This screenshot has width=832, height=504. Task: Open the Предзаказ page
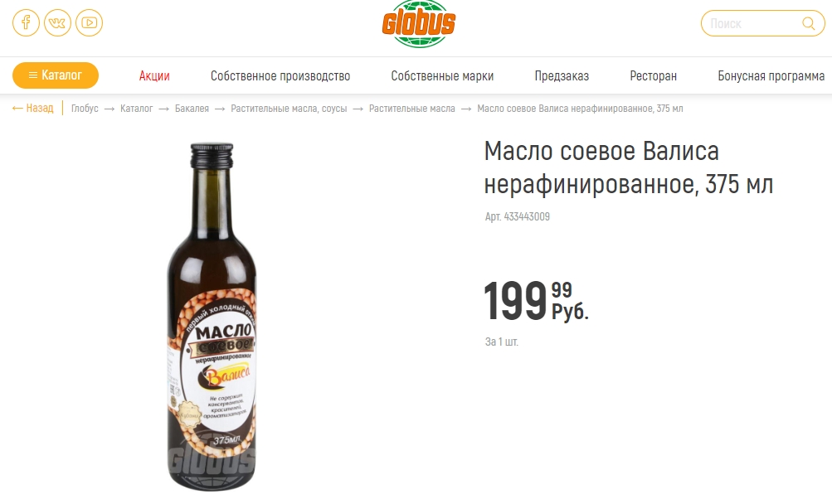click(562, 76)
